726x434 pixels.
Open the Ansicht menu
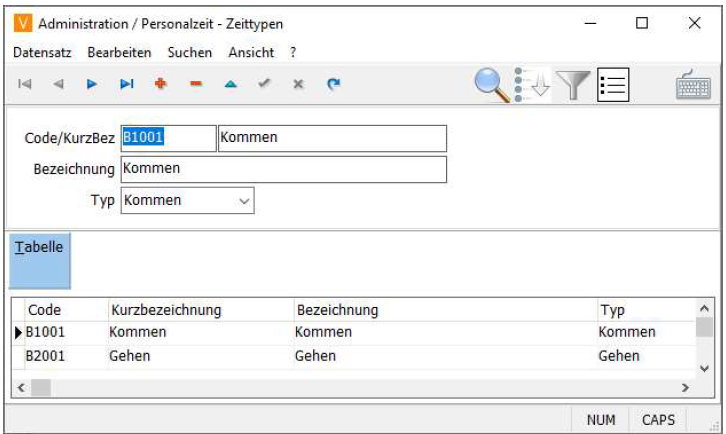pos(251,52)
